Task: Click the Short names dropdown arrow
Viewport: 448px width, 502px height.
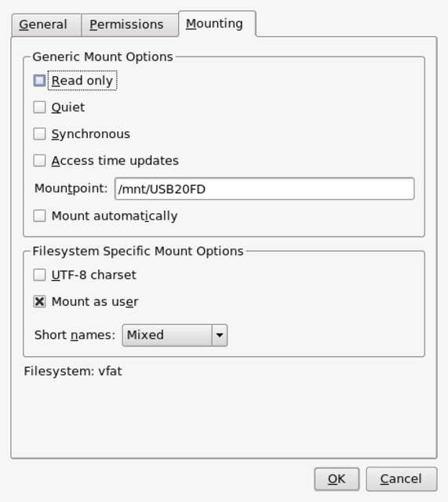Action: click(x=220, y=335)
